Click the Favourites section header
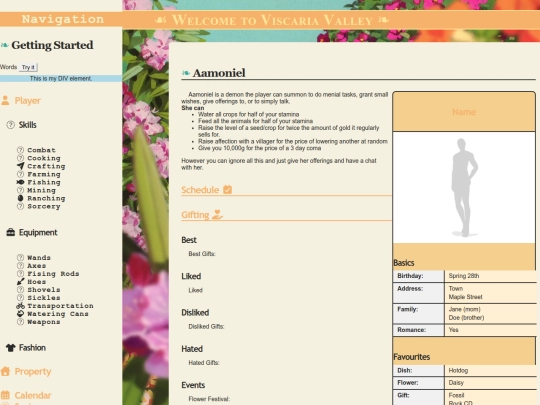This screenshot has width=540, height=405. (x=412, y=357)
